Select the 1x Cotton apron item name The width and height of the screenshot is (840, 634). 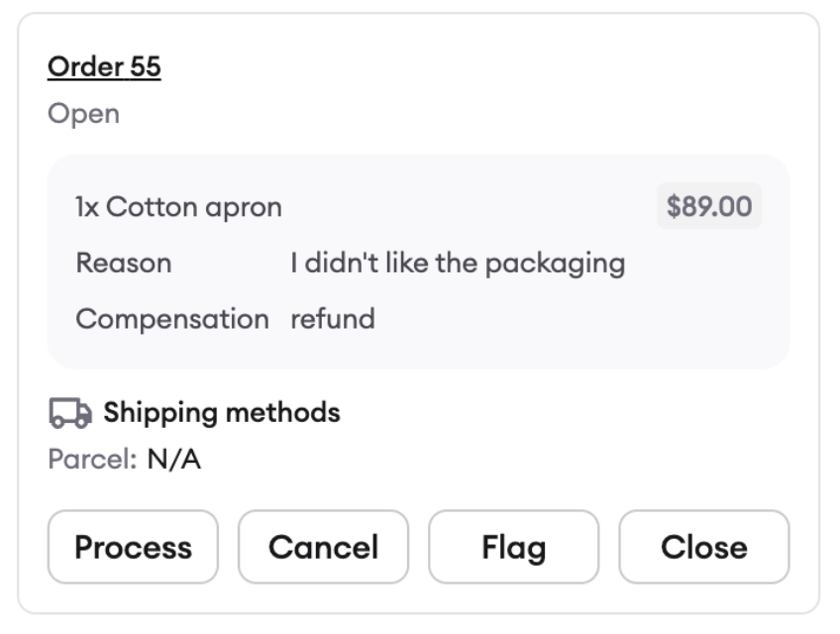tap(178, 207)
